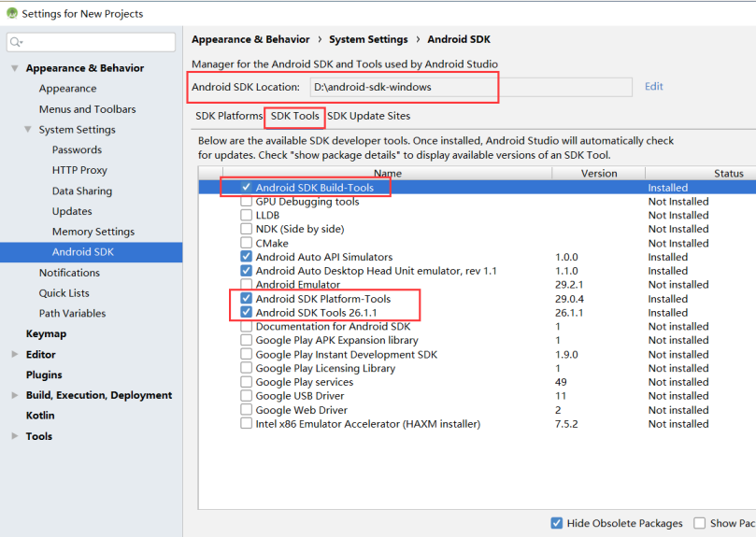Expand the Tools tree node
This screenshot has width=756, height=537.
15,436
